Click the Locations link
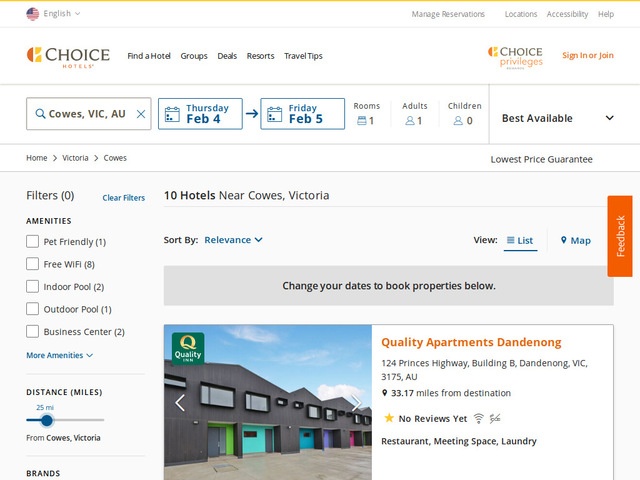Image resolution: width=640 pixels, height=480 pixels. 521,14
